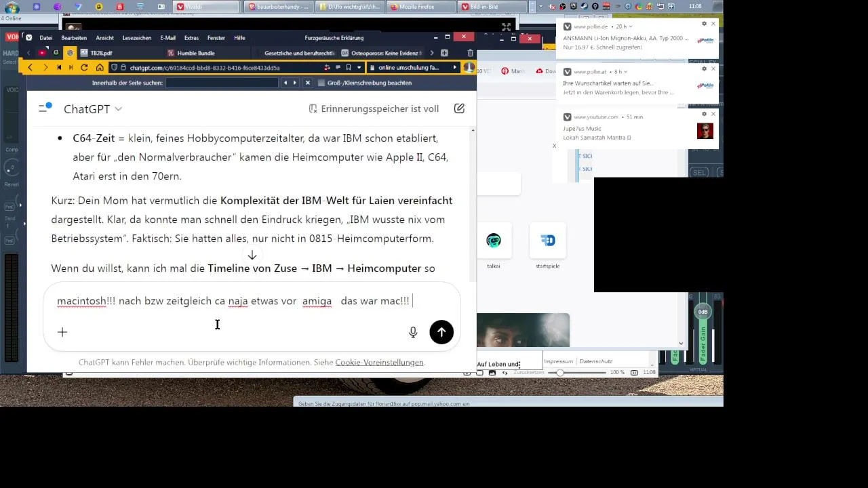Open the Datenschutz link

[x=596, y=361]
